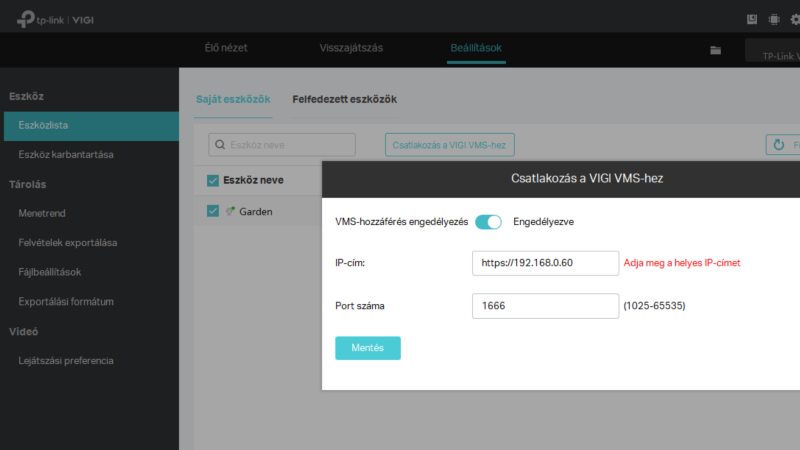800x450 pixels.
Task: Click the search magnifier in Eszköz neve field
Action: 220,145
